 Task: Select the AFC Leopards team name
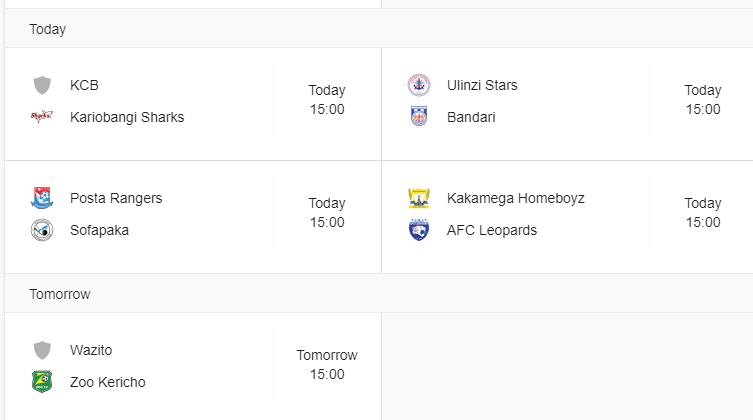tap(492, 230)
